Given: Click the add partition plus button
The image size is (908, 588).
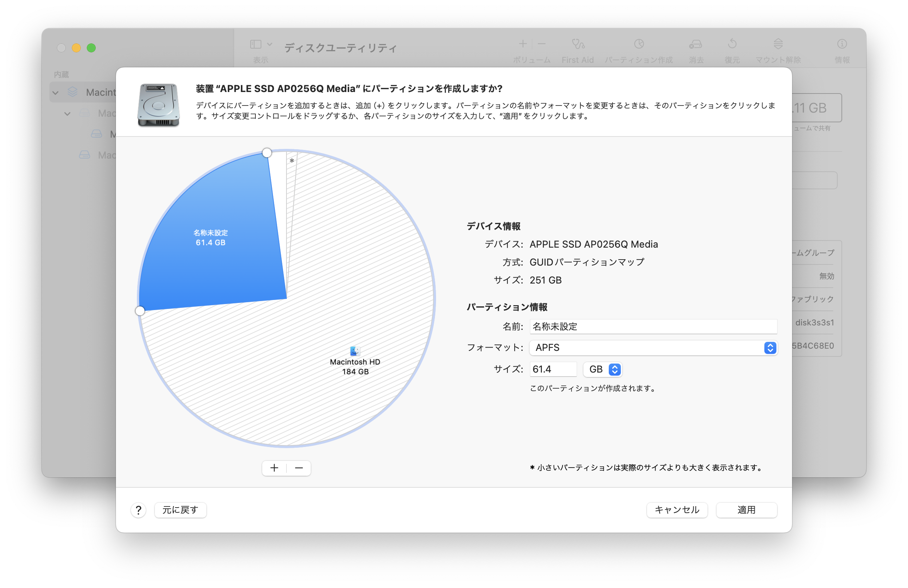Looking at the screenshot, I should [274, 468].
